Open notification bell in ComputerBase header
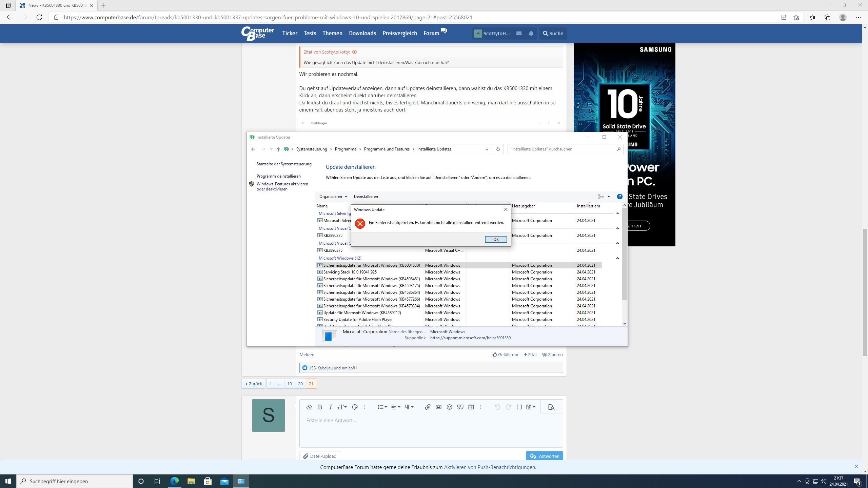 (531, 33)
